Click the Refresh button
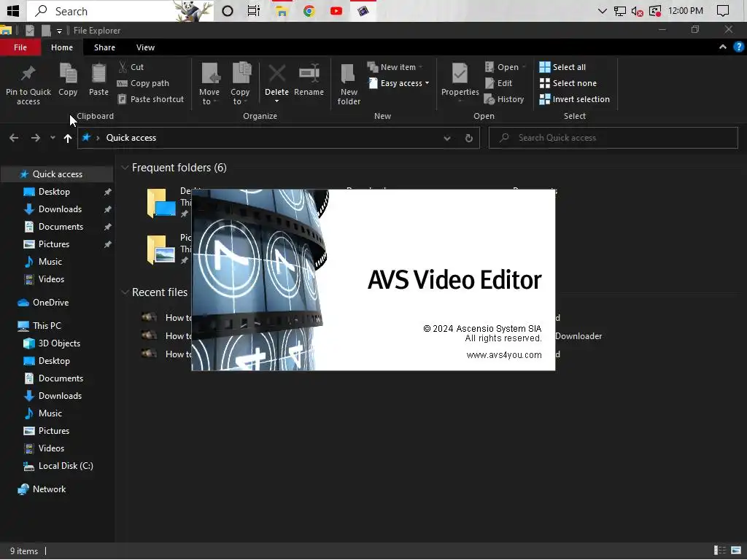This screenshot has height=560, width=747. click(x=469, y=138)
